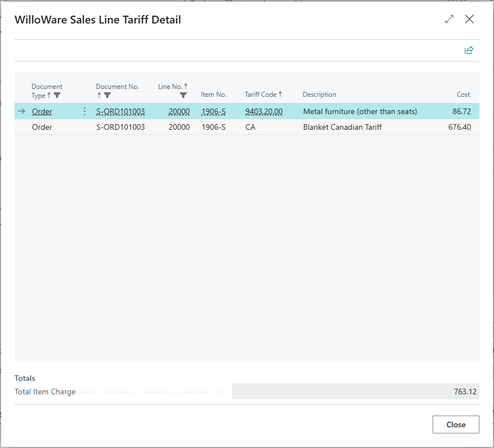Click tariff code 9403.20.00 cell

[264, 111]
